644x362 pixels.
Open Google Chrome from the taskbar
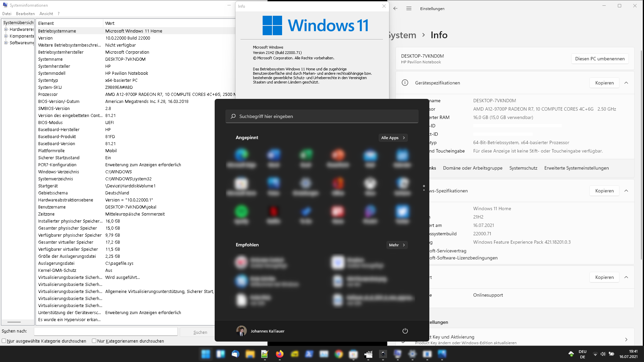338,354
